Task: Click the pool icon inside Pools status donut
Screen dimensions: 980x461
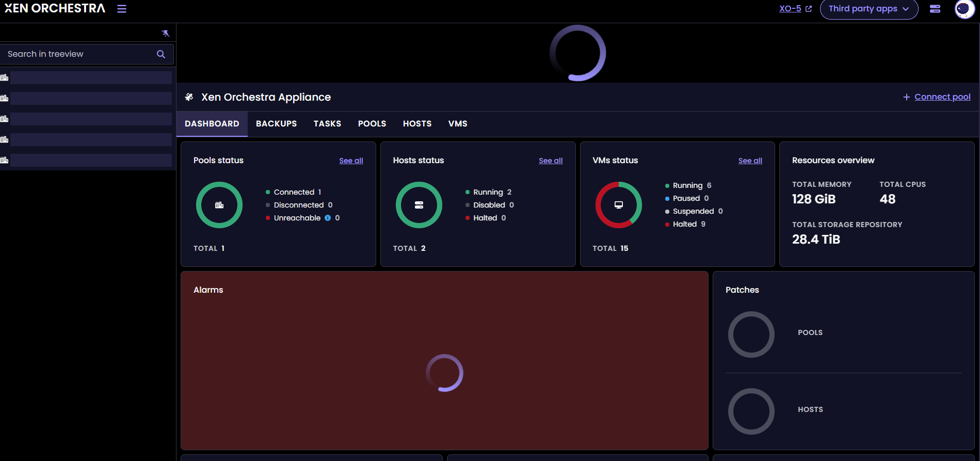Action: 219,205
